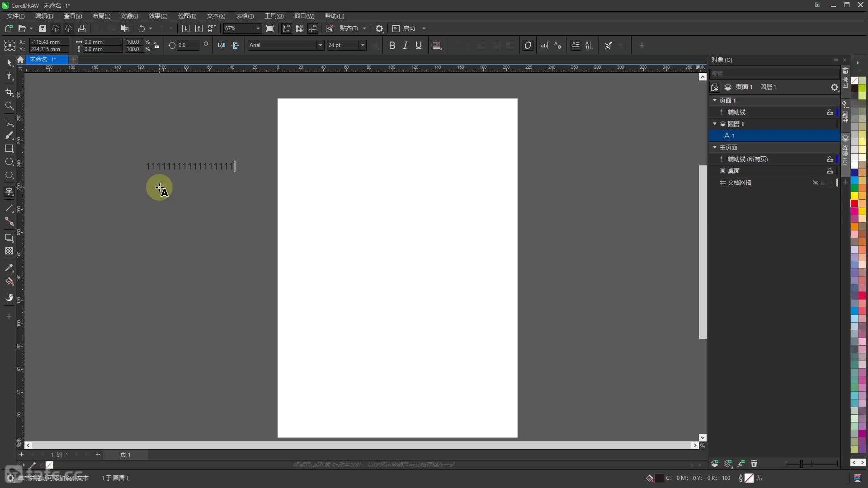Select the Text tool in toolbox

[x=9, y=192]
